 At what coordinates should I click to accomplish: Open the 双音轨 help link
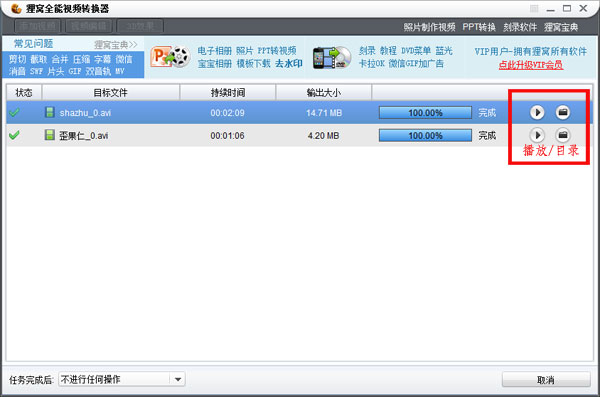[98, 71]
